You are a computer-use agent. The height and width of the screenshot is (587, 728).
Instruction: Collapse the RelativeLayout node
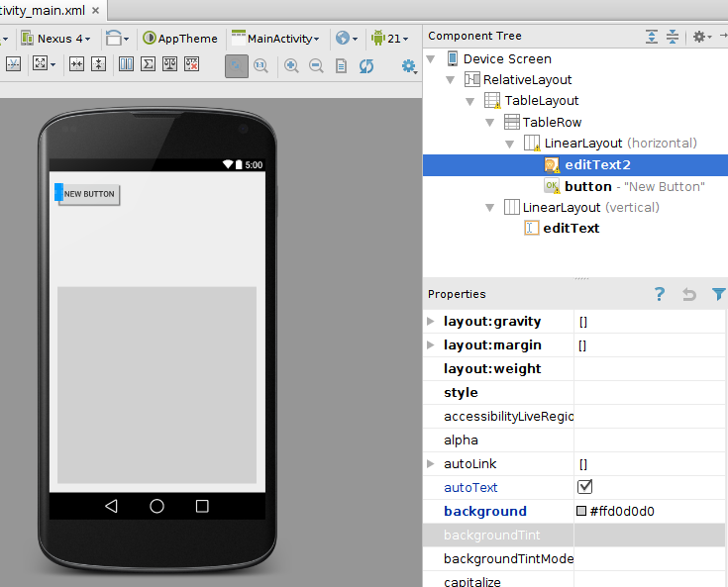(x=451, y=80)
